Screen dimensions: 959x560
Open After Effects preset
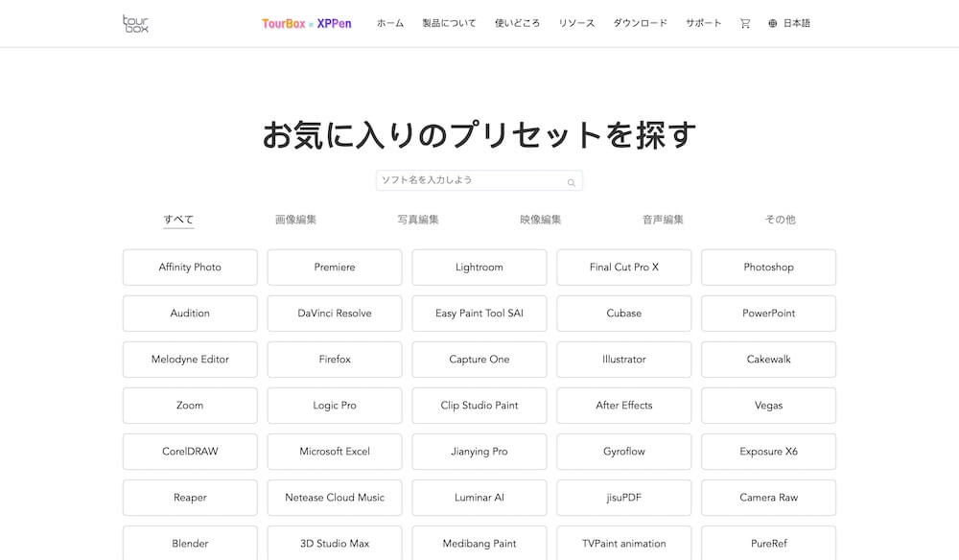click(x=624, y=406)
